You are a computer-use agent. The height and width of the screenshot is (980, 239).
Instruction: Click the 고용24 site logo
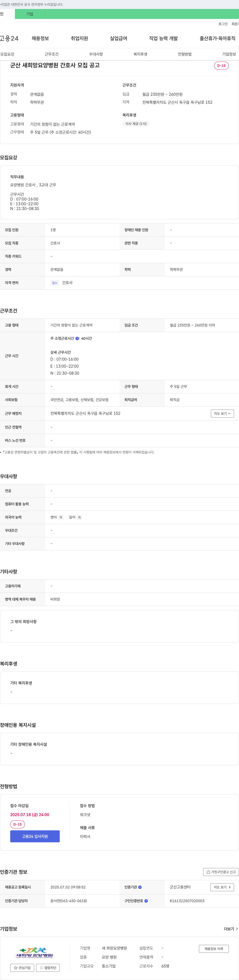9,38
